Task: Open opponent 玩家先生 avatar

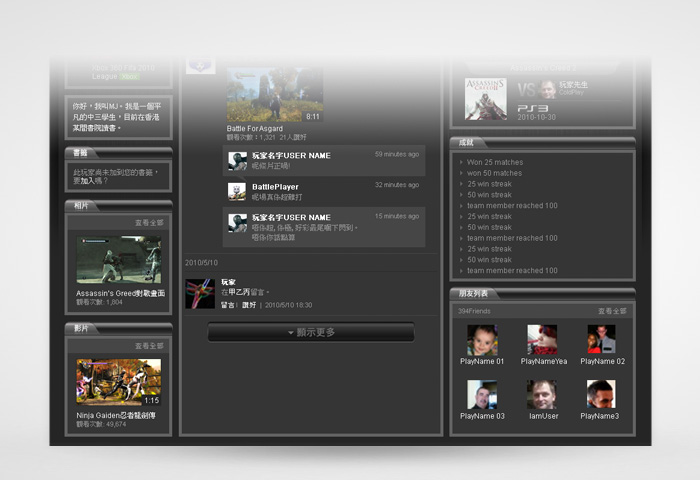Action: (x=547, y=90)
